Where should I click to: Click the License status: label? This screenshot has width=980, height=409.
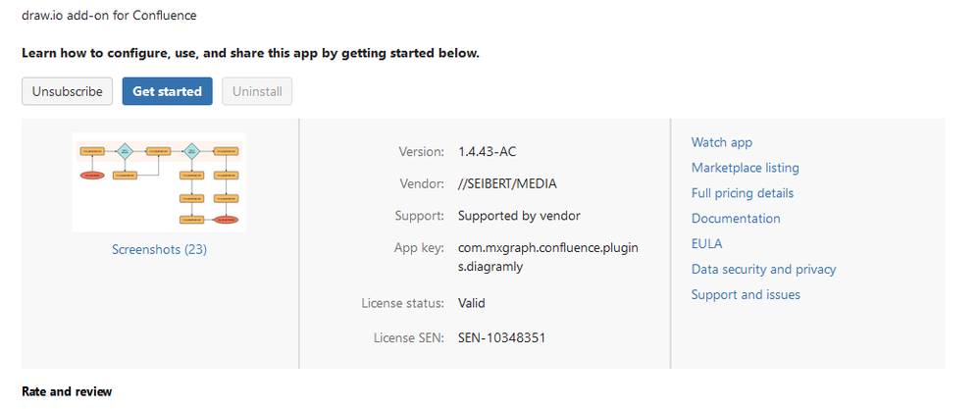pyautogui.click(x=403, y=303)
